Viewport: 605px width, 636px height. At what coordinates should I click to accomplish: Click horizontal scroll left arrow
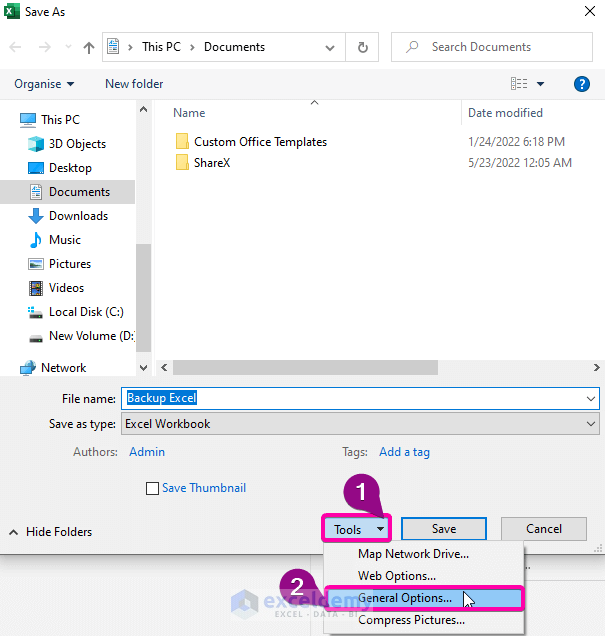(164, 367)
